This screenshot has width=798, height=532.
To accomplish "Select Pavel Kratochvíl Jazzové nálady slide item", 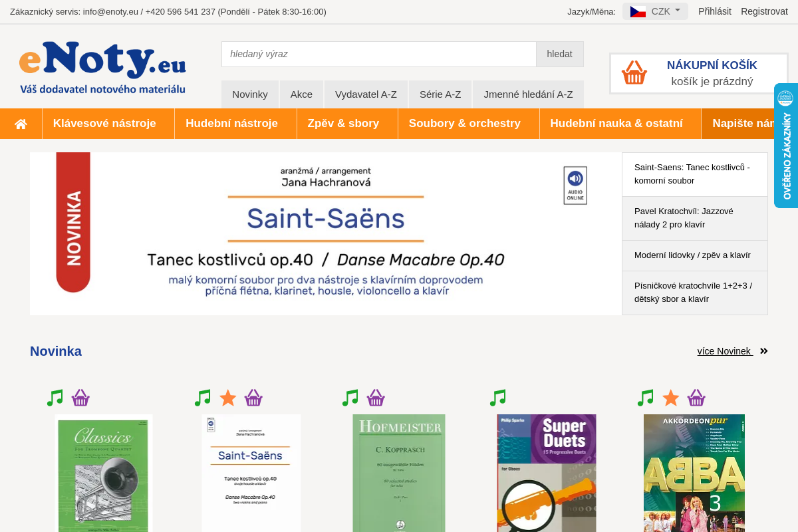I will tap(695, 218).
